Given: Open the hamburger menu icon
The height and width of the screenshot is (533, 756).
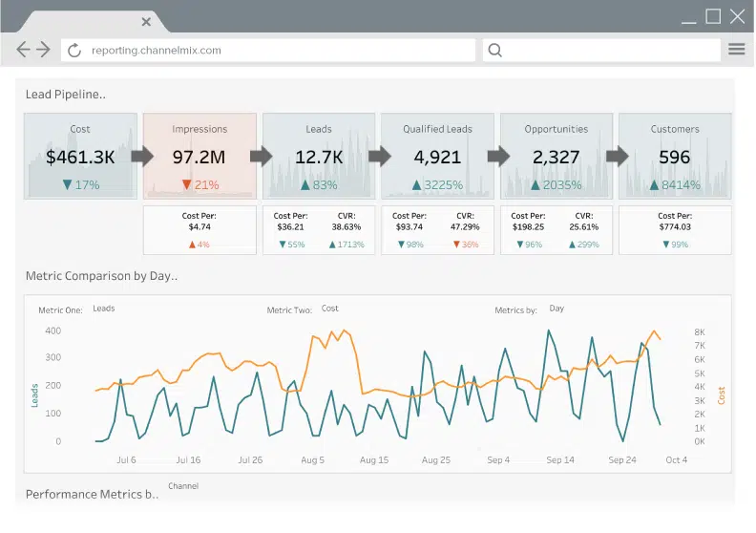Looking at the screenshot, I should pyautogui.click(x=737, y=50).
